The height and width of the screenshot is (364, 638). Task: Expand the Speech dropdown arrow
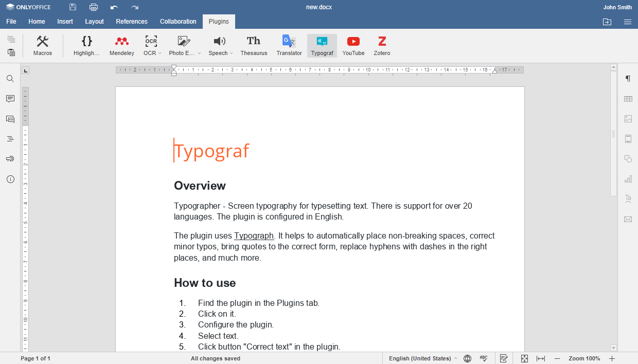(231, 53)
